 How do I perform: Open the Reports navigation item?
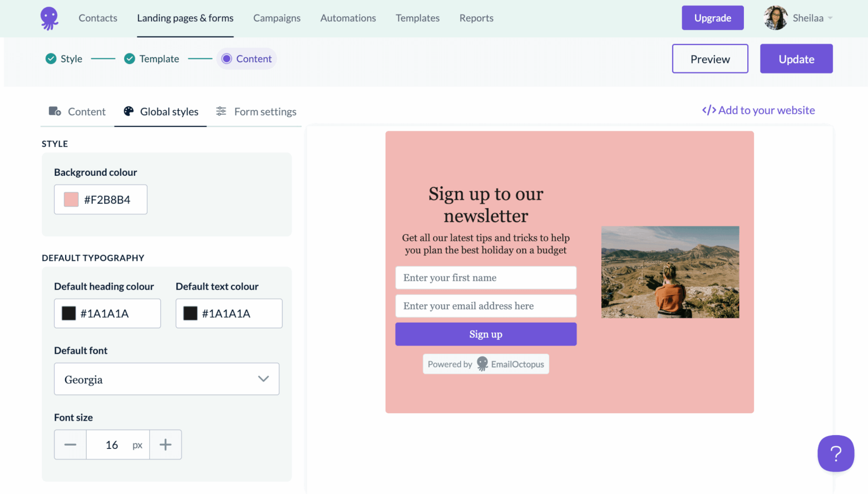[476, 18]
